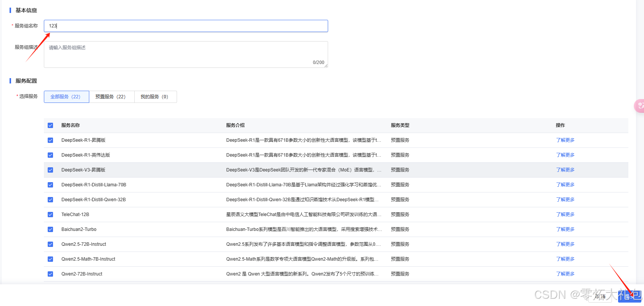
Task: Click DeepSeek-V3 description mentioning MoE
Action: (x=304, y=170)
